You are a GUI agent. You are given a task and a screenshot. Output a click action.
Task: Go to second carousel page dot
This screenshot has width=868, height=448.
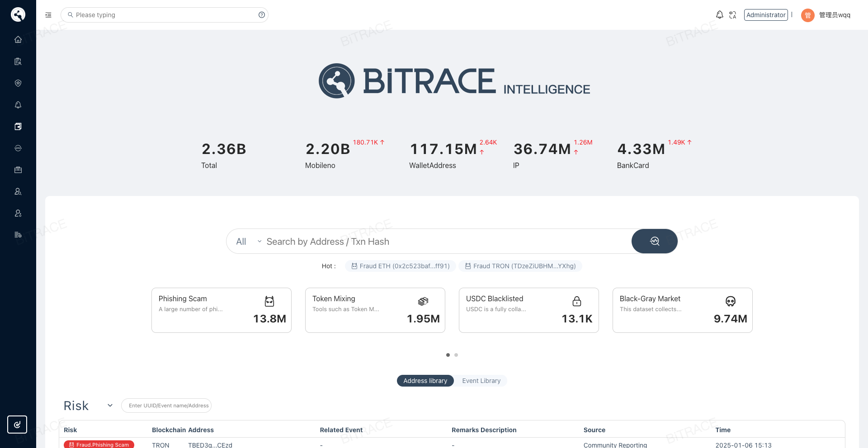click(x=456, y=355)
